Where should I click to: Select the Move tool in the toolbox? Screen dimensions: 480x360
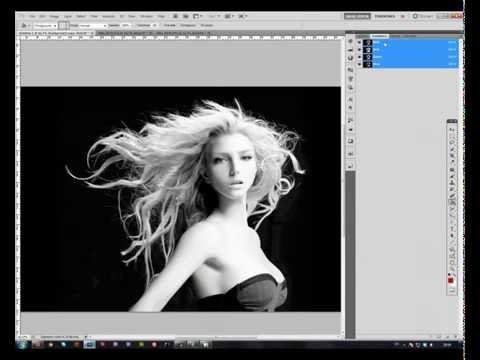(452, 129)
